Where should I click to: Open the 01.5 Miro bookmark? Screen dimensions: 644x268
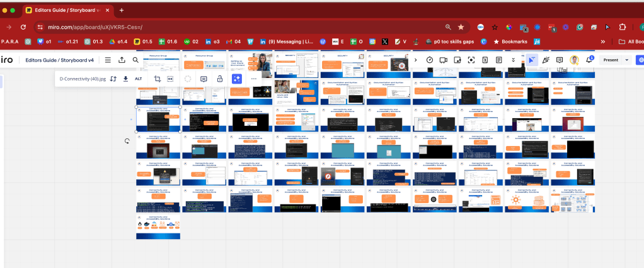click(x=142, y=42)
